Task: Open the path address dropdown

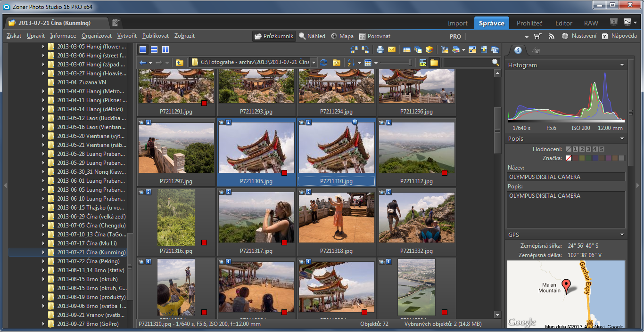Action: point(314,63)
